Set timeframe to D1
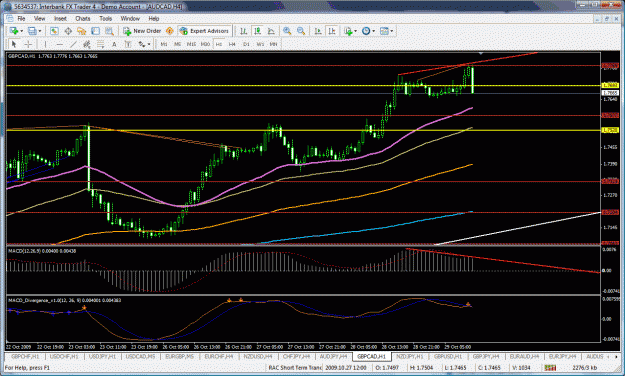Image resolution: width=625 pixels, height=376 pixels. pos(246,44)
